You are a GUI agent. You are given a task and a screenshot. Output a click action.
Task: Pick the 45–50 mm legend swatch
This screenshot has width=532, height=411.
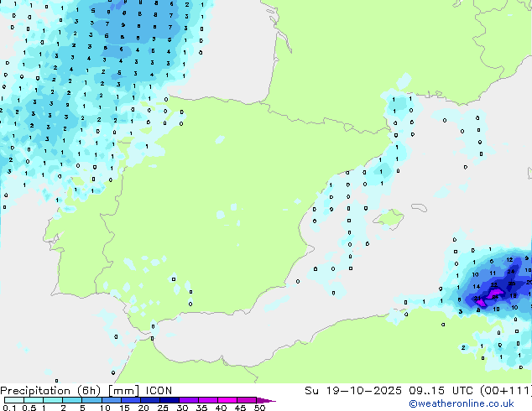[x=247, y=400]
